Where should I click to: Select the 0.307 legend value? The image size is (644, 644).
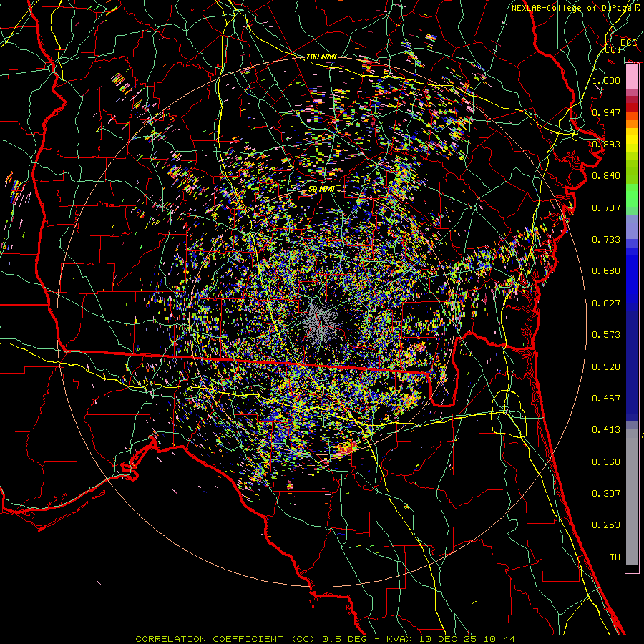tap(606, 494)
